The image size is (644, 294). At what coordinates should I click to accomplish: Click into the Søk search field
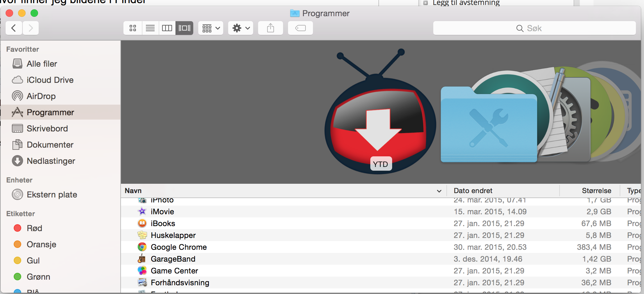click(x=534, y=28)
